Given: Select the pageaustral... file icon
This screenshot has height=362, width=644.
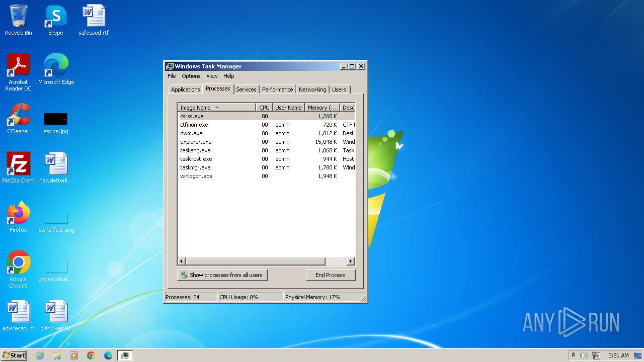Looking at the screenshot, I should click(x=56, y=270).
